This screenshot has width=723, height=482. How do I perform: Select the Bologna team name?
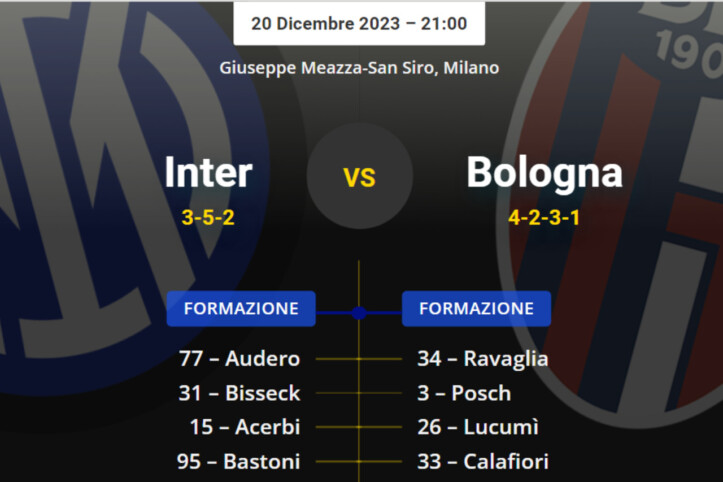pyautogui.click(x=544, y=172)
